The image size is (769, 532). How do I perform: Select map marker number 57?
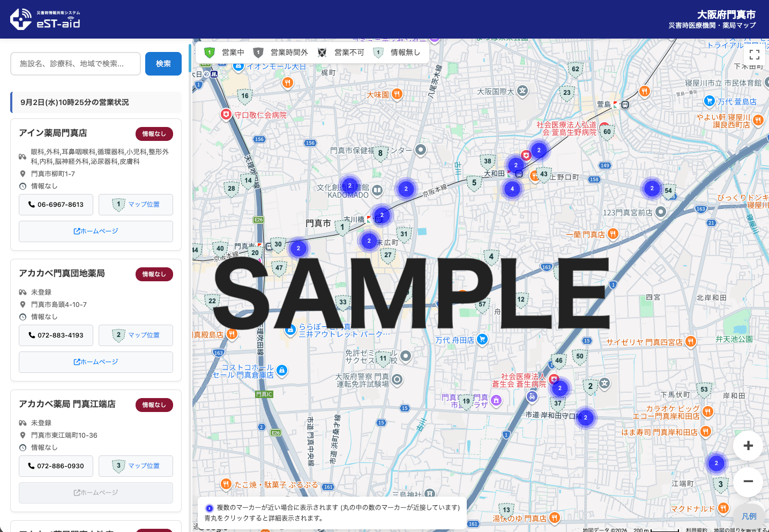coord(482,305)
